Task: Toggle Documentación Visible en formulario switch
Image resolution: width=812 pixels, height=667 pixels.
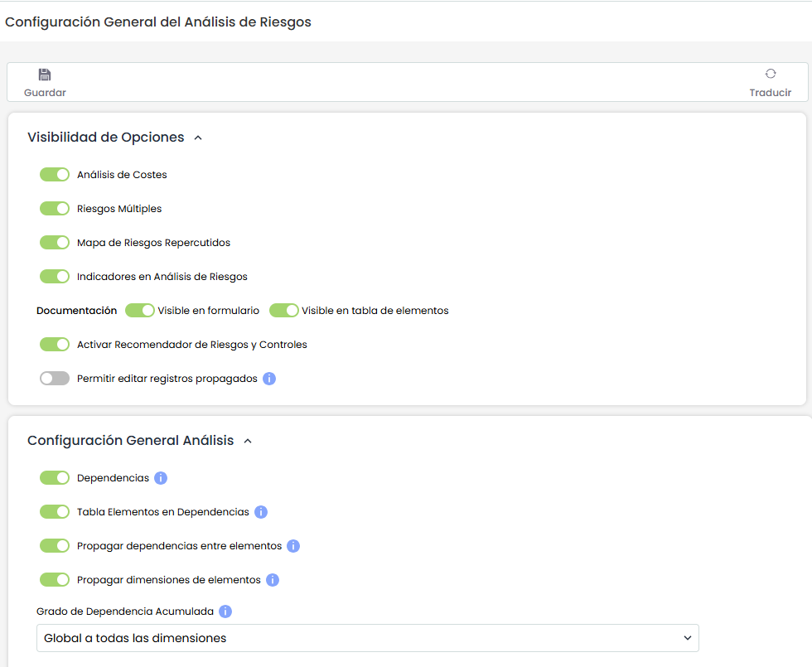Action: pyautogui.click(x=140, y=311)
